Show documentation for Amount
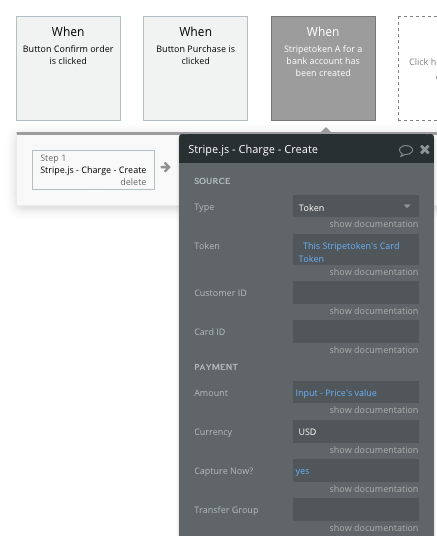Image resolution: width=437 pixels, height=536 pixels. 373,410
